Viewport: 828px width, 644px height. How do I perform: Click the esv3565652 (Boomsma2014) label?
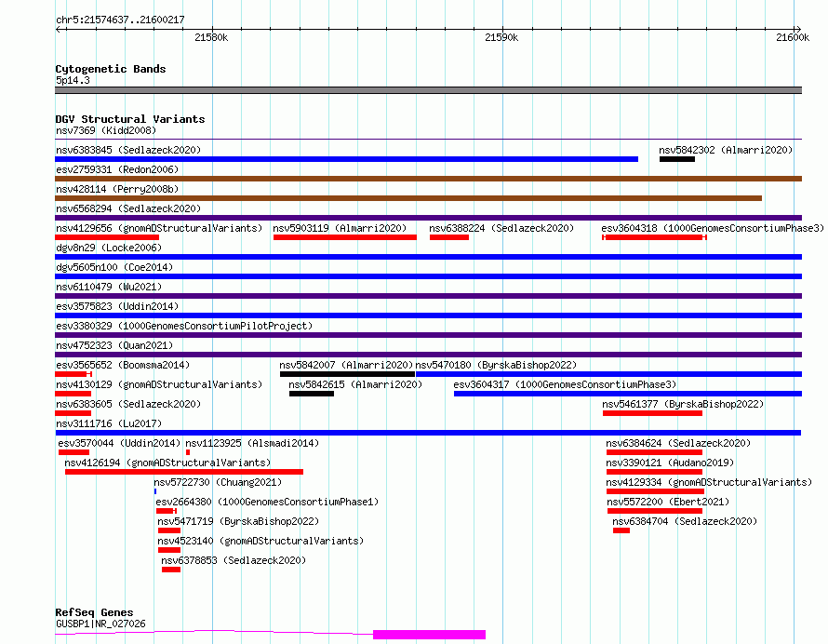coord(123,365)
